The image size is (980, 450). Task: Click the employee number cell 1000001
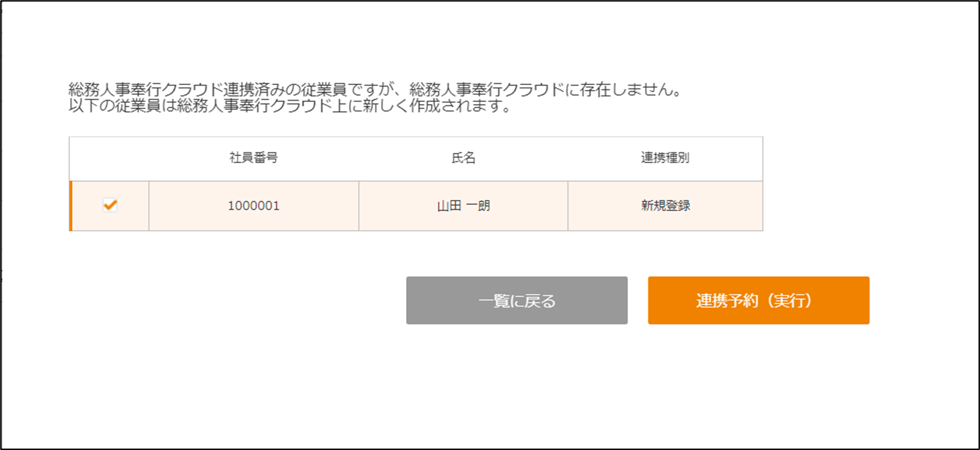[254, 206]
